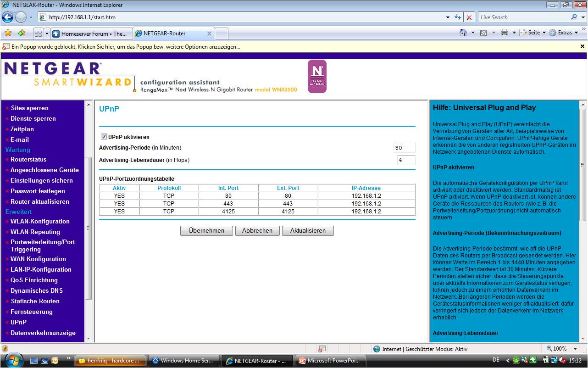Screen dimensions: 588x368
Task: Open the recent pages dropdown beside Forward
Action: click(31, 17)
